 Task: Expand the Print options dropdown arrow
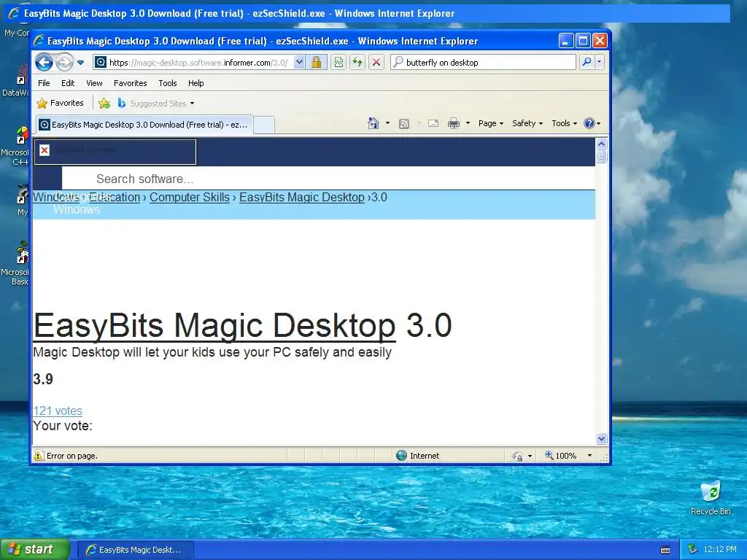[468, 123]
